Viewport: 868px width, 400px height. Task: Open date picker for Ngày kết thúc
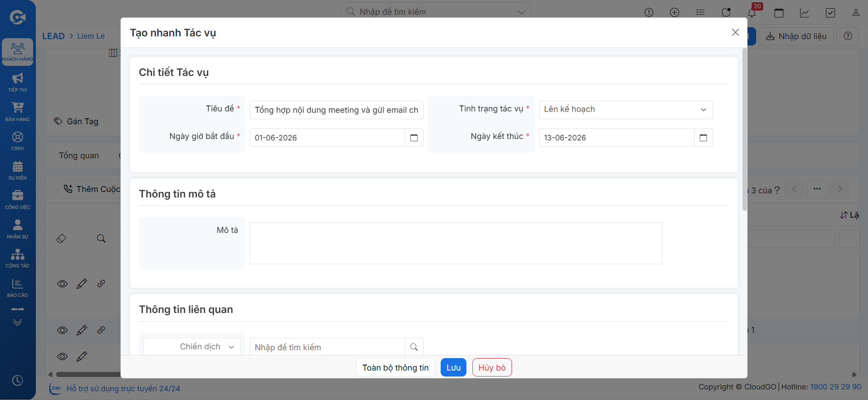click(x=703, y=138)
